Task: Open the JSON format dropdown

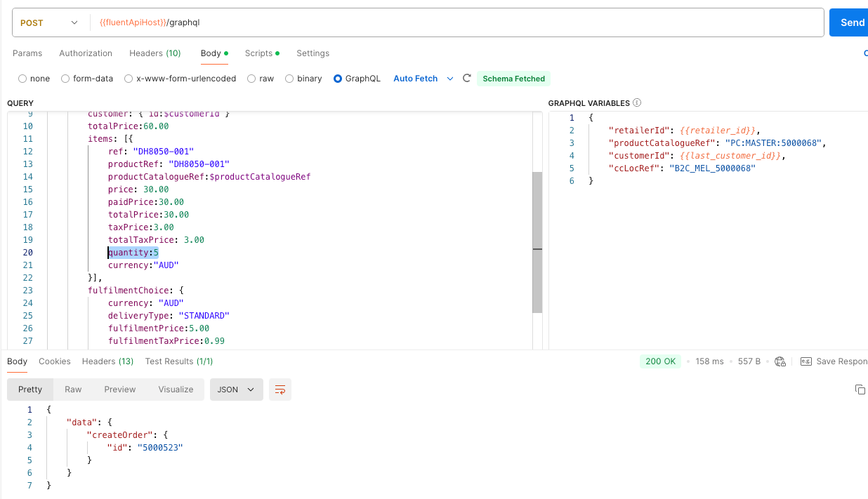Action: point(236,390)
